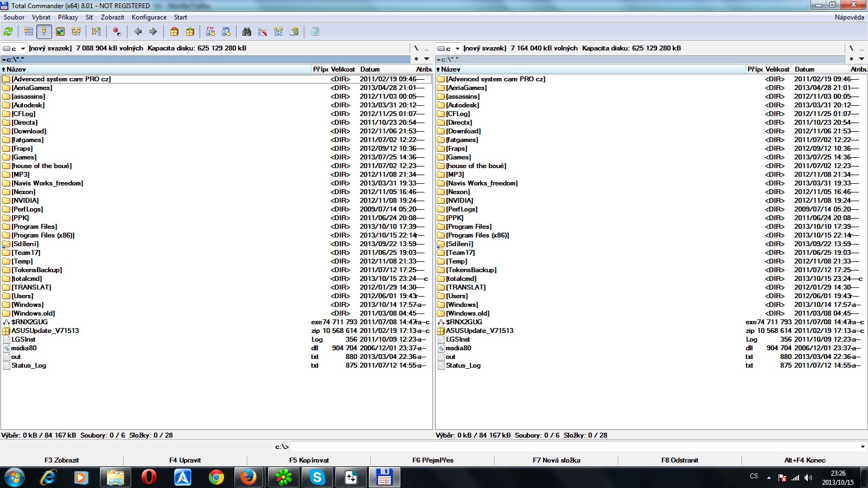The width and height of the screenshot is (868, 488).
Task: Toggle the full details view toolbar button
Action: 44,31
